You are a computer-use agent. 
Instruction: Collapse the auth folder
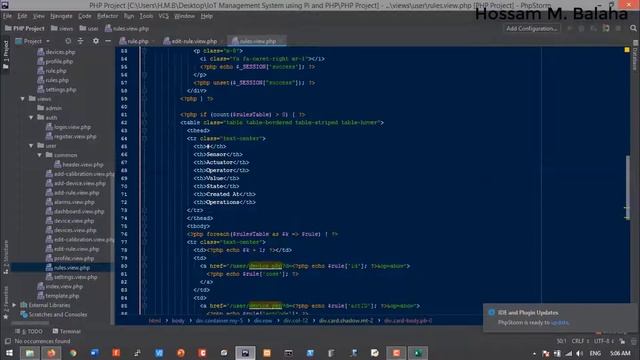point(31,118)
